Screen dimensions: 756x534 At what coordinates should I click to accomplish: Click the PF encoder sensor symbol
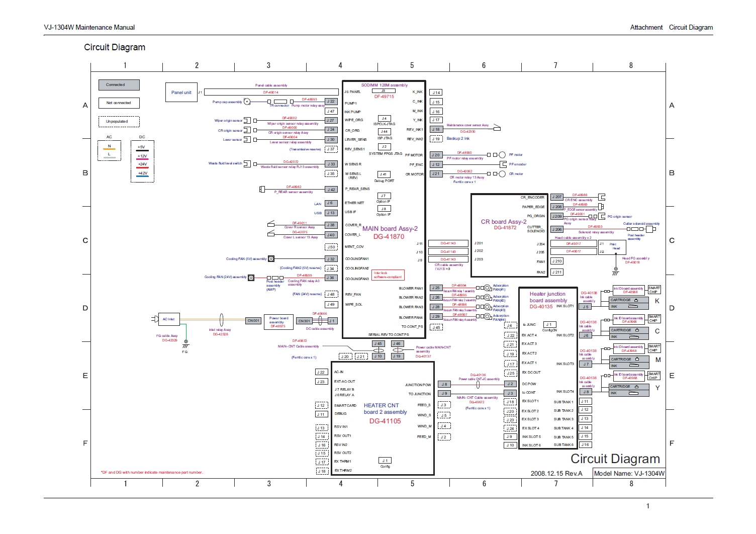coord(503,164)
